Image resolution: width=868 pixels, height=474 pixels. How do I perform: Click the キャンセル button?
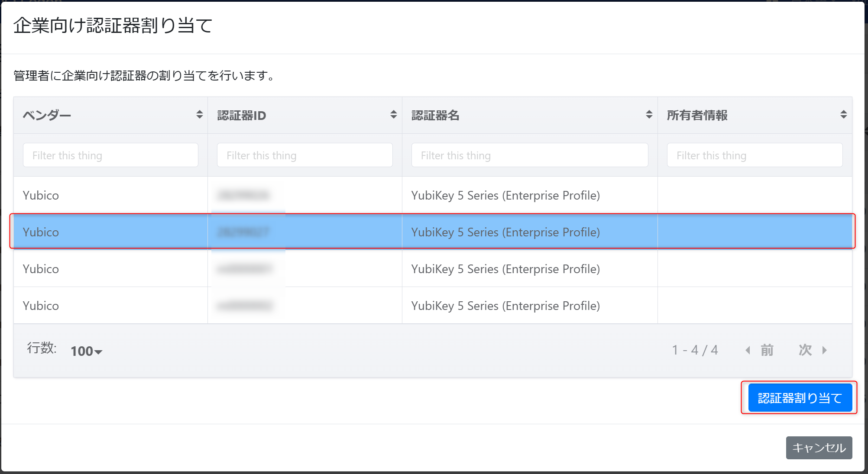819,448
